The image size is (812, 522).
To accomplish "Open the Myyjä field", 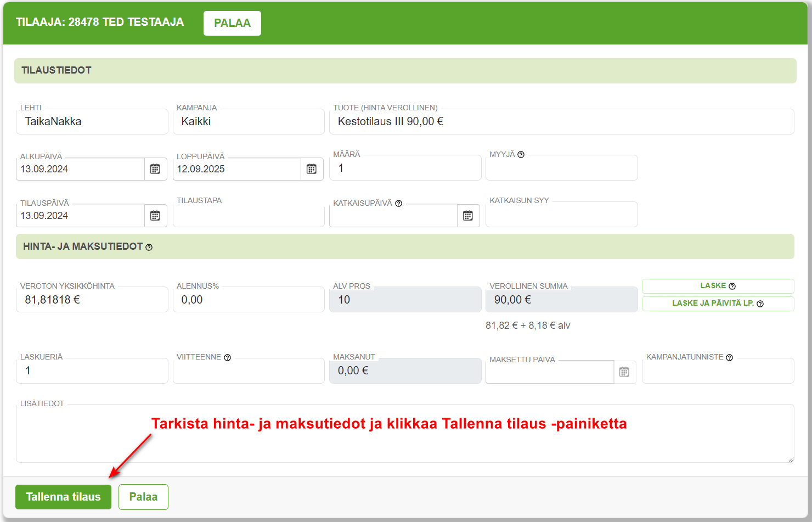I will (x=562, y=168).
